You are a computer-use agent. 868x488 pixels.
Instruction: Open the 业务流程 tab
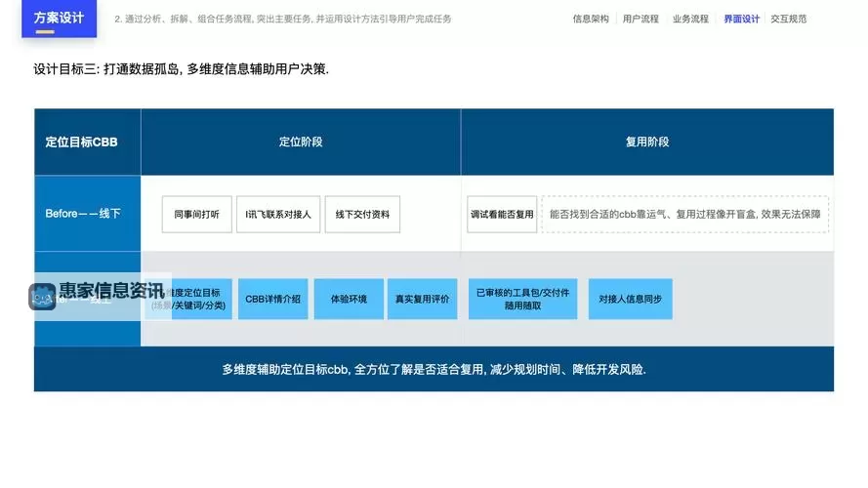click(690, 19)
